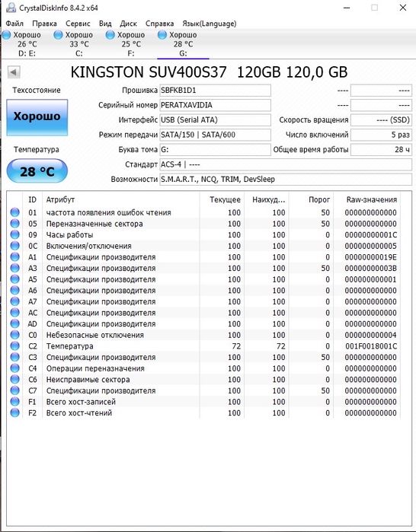Select the Операции переназначения row
Screen dimensions: 416x532
pos(203,368)
